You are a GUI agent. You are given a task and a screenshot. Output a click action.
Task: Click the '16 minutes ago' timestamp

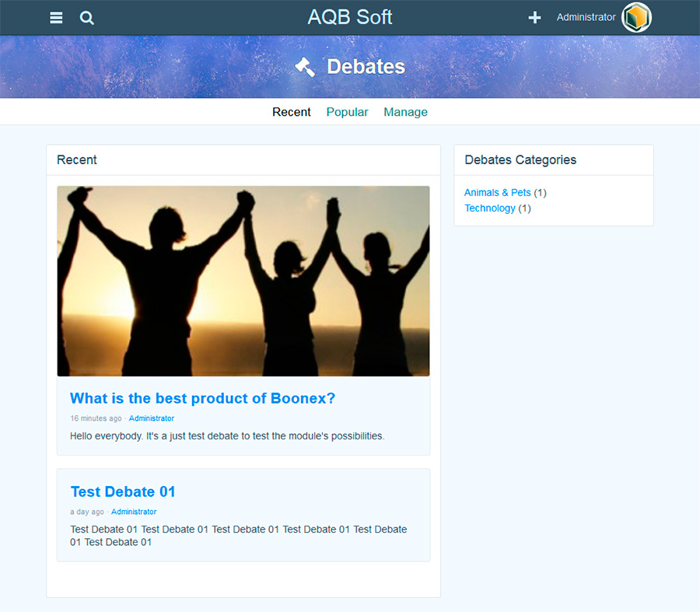coord(96,418)
